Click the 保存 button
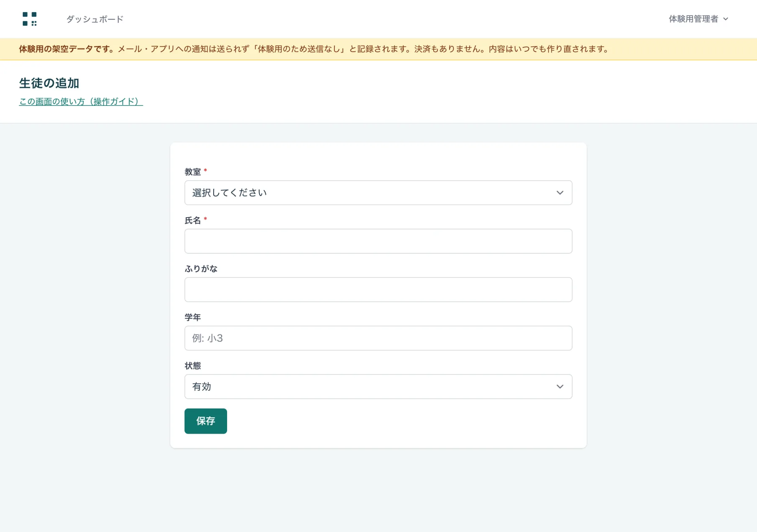 point(206,421)
